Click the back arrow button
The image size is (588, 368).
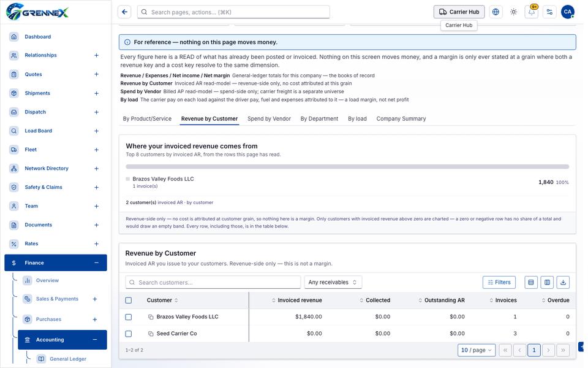[x=124, y=12]
